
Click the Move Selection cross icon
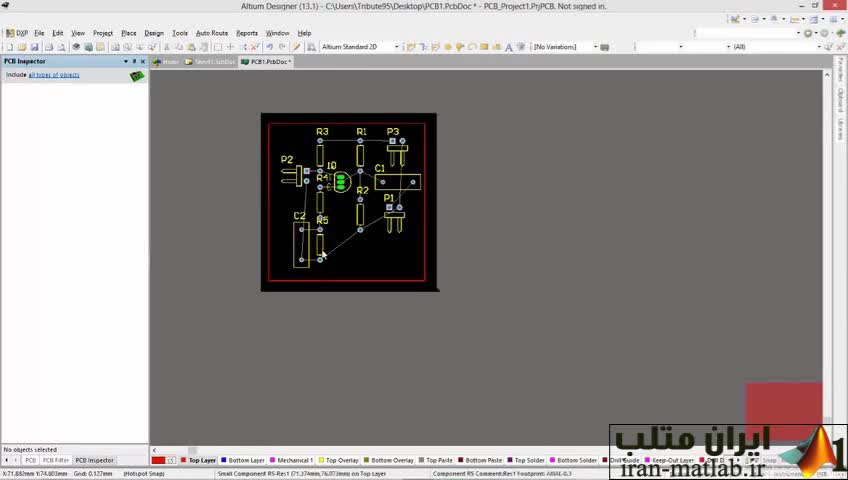(x=230, y=47)
